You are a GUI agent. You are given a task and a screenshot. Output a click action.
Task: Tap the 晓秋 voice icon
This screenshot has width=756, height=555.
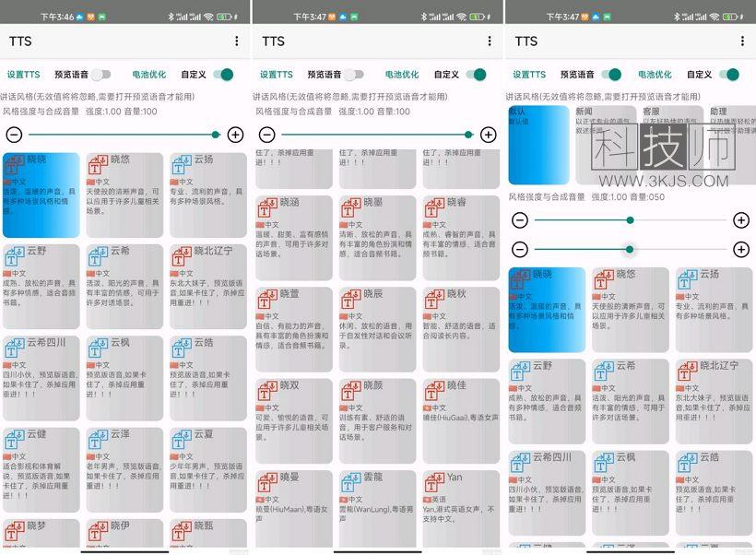point(435,299)
